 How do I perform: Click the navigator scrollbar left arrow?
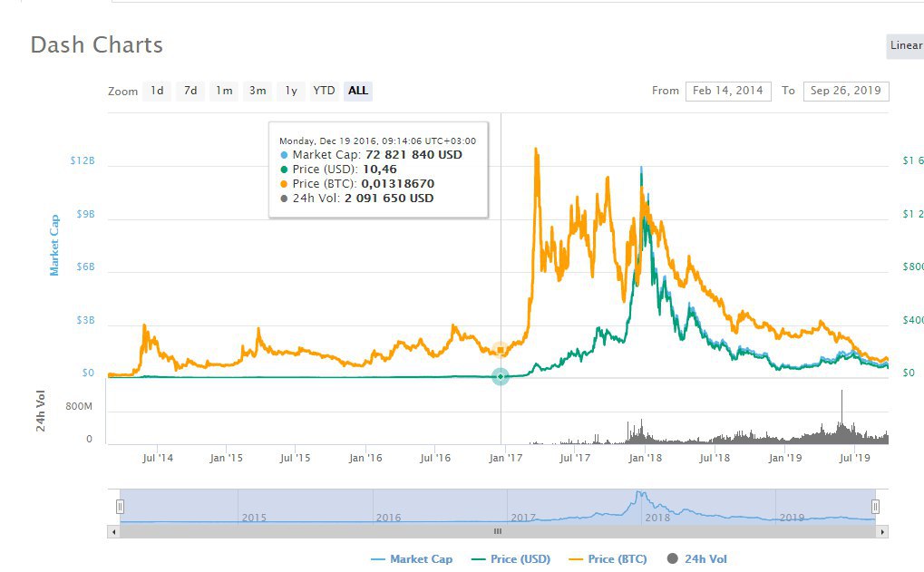[113, 532]
